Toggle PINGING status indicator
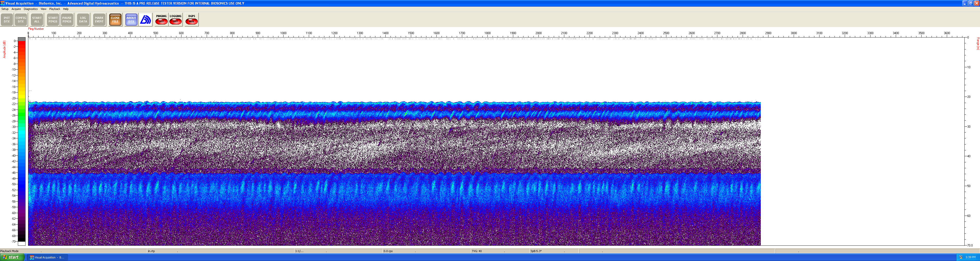Viewport: 980px width, 261px height. pos(161,19)
